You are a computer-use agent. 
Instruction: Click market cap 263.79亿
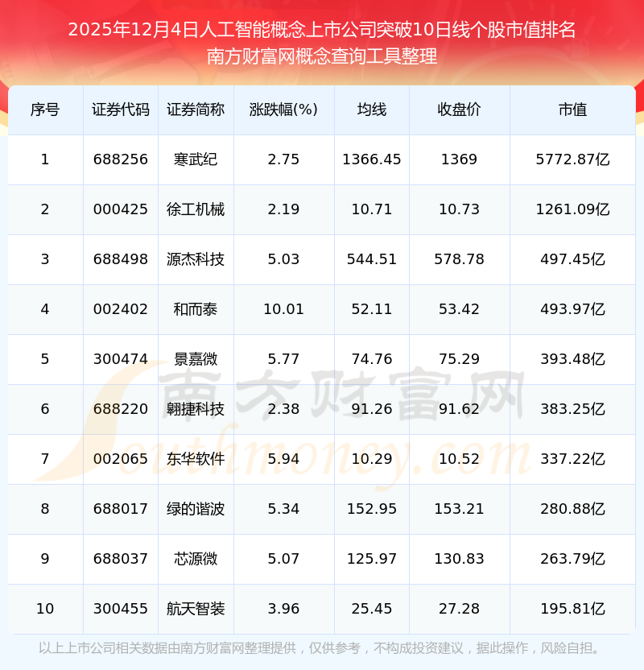tap(572, 559)
